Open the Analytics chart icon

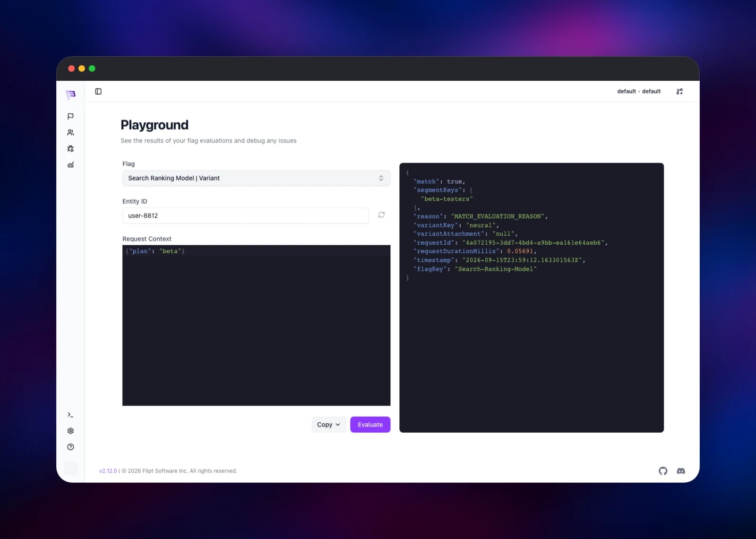(70, 165)
